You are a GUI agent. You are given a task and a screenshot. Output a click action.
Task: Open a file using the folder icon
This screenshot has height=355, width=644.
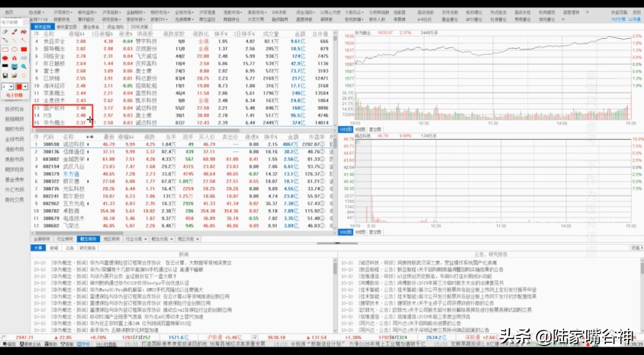pyautogui.click(x=14, y=76)
